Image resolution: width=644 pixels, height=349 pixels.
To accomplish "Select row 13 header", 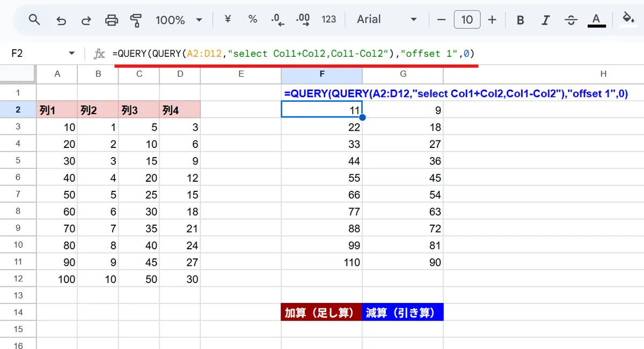I will coord(18,295).
